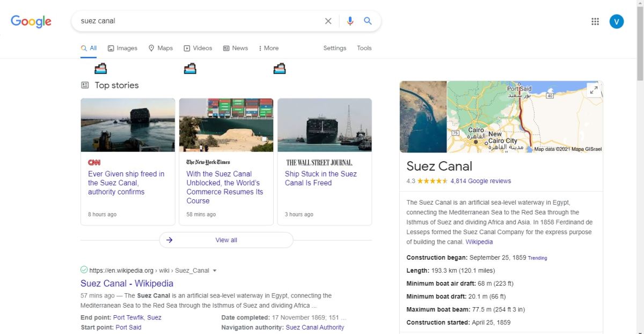Click the View all stories button
The image size is (644, 334).
(226, 239)
